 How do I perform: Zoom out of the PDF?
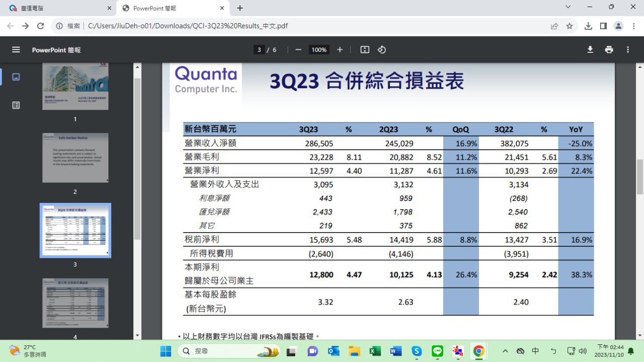click(298, 50)
